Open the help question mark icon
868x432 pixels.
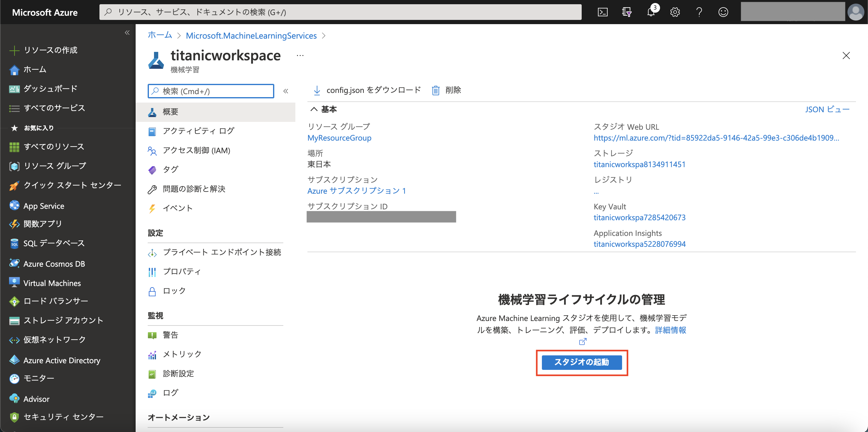coord(699,12)
